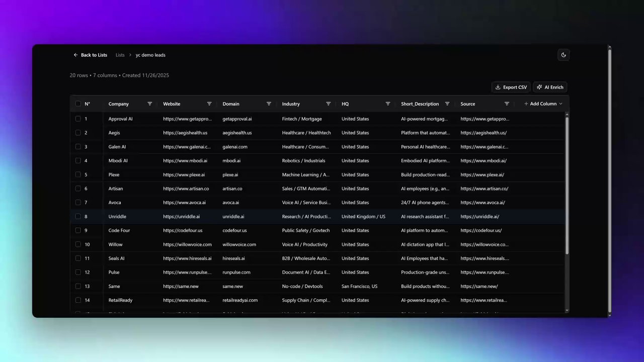Check the row for Galen AI
Image resolution: width=644 pixels, height=362 pixels.
(x=78, y=147)
